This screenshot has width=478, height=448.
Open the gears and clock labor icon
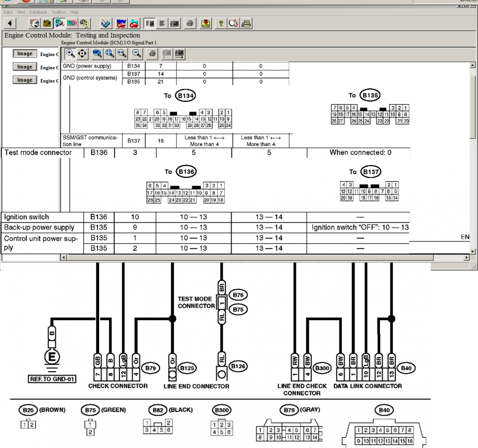tap(84, 23)
